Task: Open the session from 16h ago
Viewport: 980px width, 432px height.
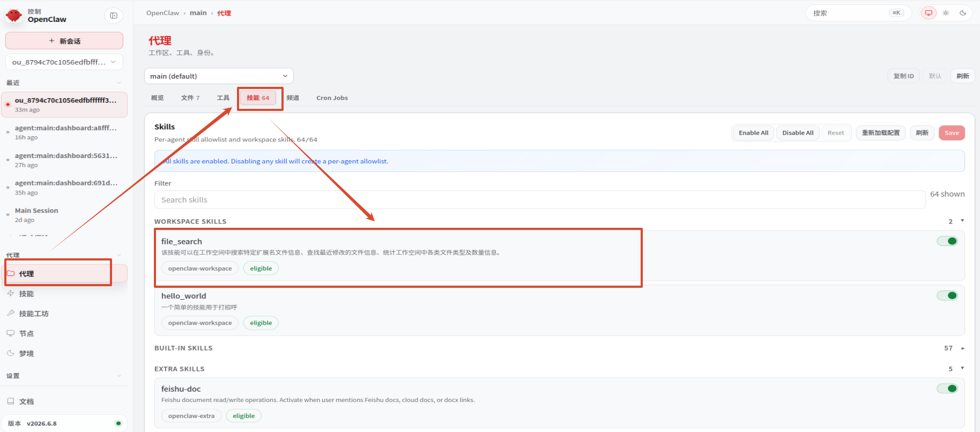Action: [64, 132]
